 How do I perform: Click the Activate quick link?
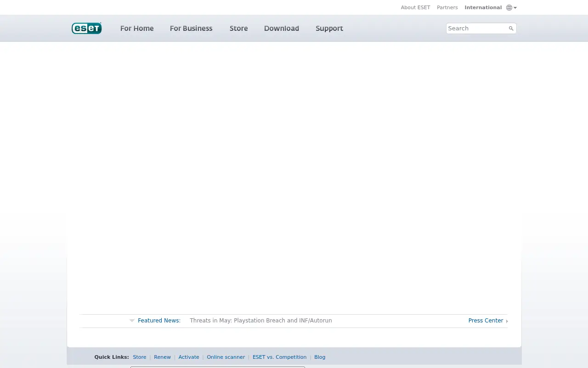click(189, 357)
